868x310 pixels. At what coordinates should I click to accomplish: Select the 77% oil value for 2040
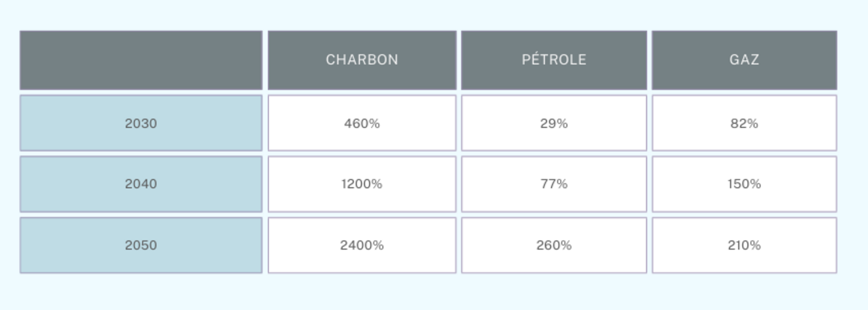tap(554, 184)
